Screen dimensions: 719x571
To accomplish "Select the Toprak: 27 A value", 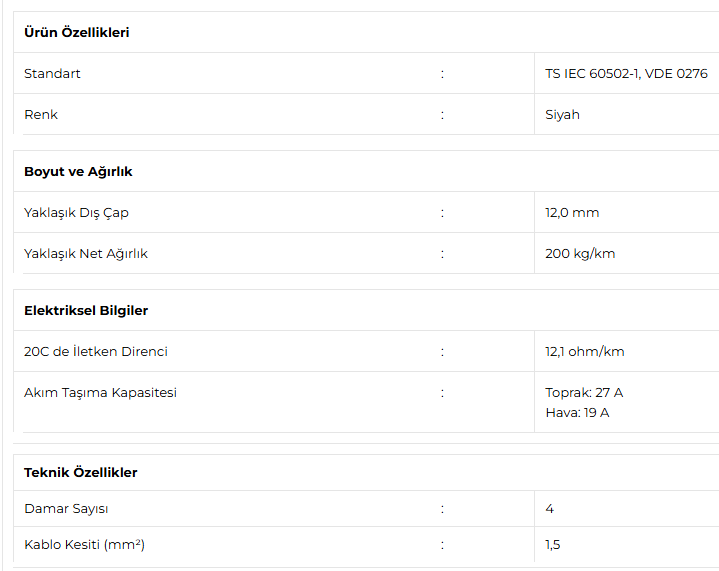I will 584,393.
